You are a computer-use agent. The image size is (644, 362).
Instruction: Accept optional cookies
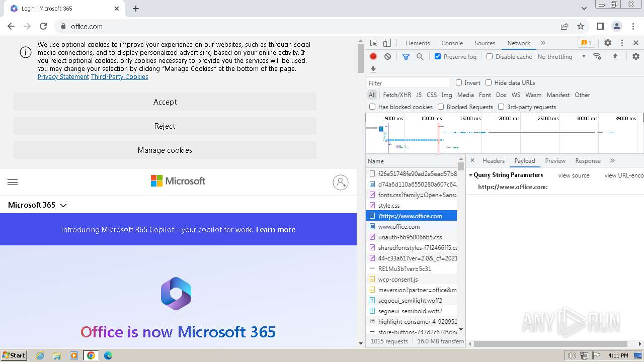tap(165, 102)
